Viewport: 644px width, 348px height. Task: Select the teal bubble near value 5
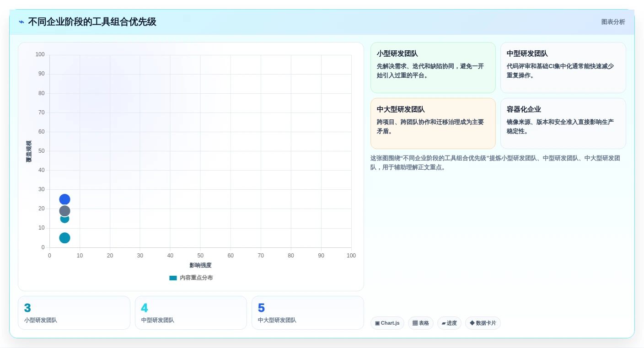64,238
